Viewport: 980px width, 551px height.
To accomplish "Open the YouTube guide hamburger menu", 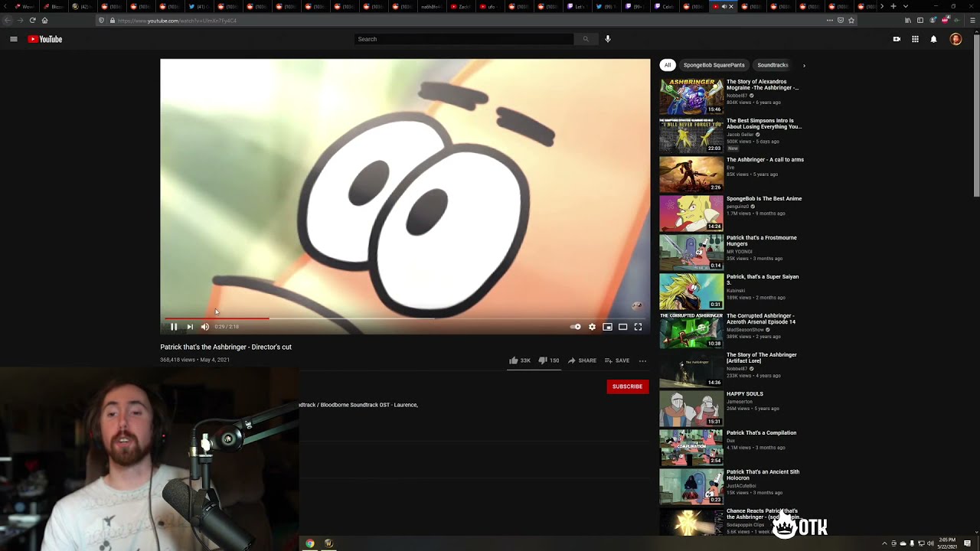I will (13, 39).
